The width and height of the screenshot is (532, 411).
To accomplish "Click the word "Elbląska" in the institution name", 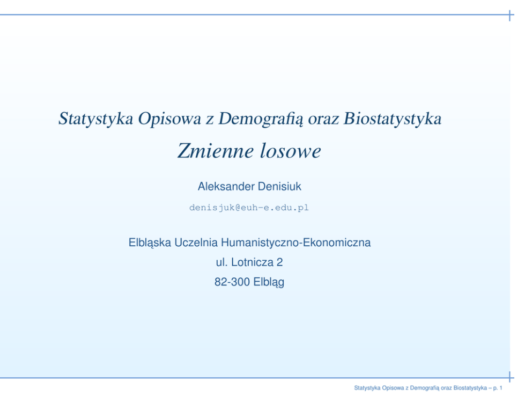I will [x=149, y=243].
